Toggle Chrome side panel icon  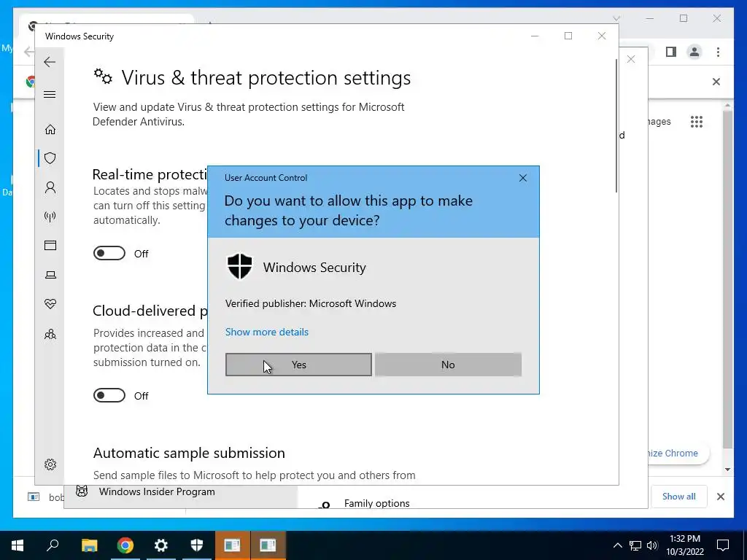pos(671,52)
